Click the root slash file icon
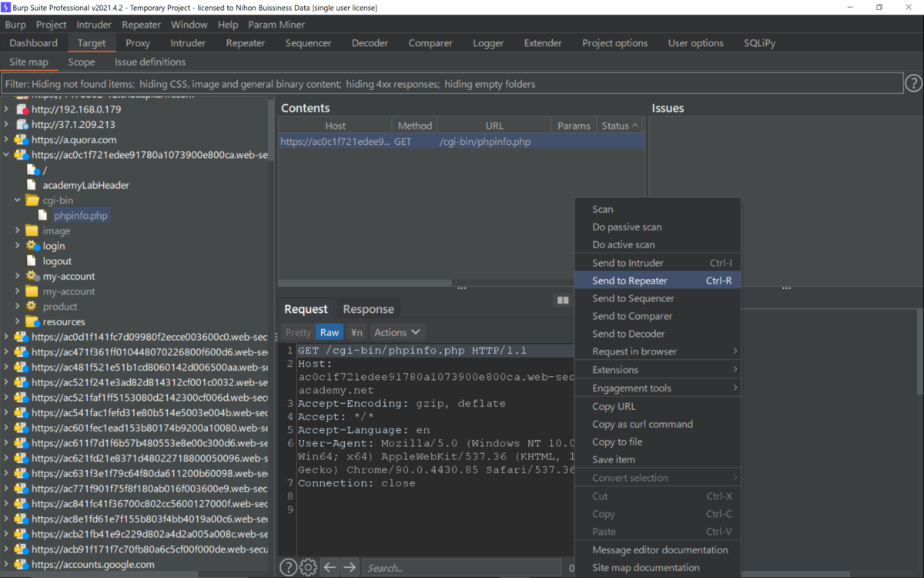The height and width of the screenshot is (578, 924). point(33,170)
